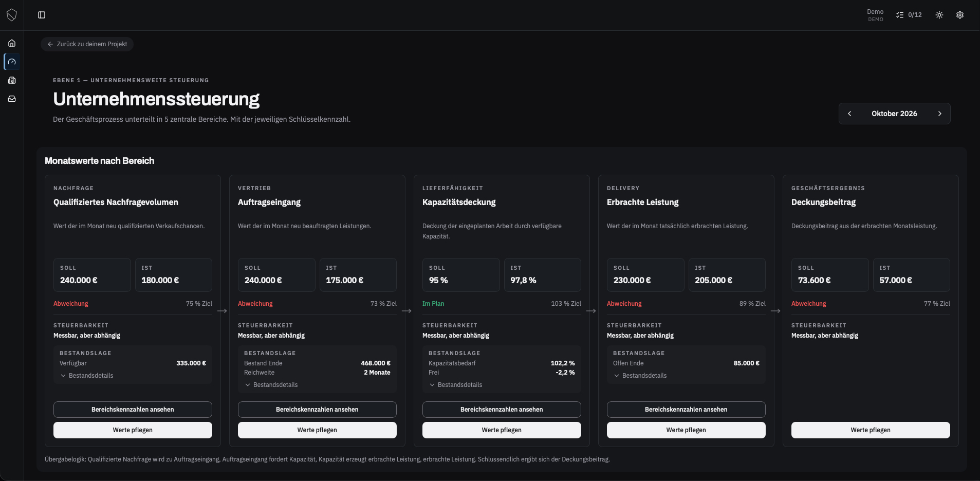Click the Deckungsbeitrag card title
Viewport: 980px width, 481px height.
click(823, 202)
